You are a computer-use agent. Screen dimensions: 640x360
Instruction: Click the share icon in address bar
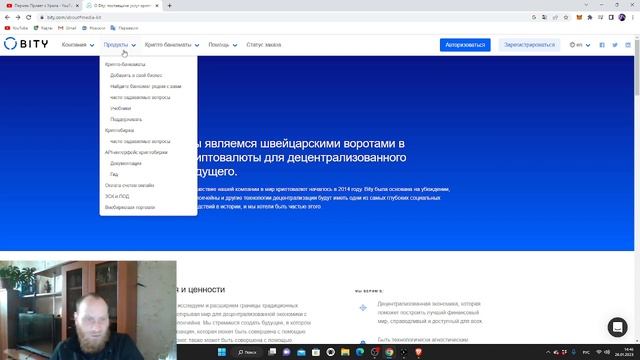click(x=555, y=18)
